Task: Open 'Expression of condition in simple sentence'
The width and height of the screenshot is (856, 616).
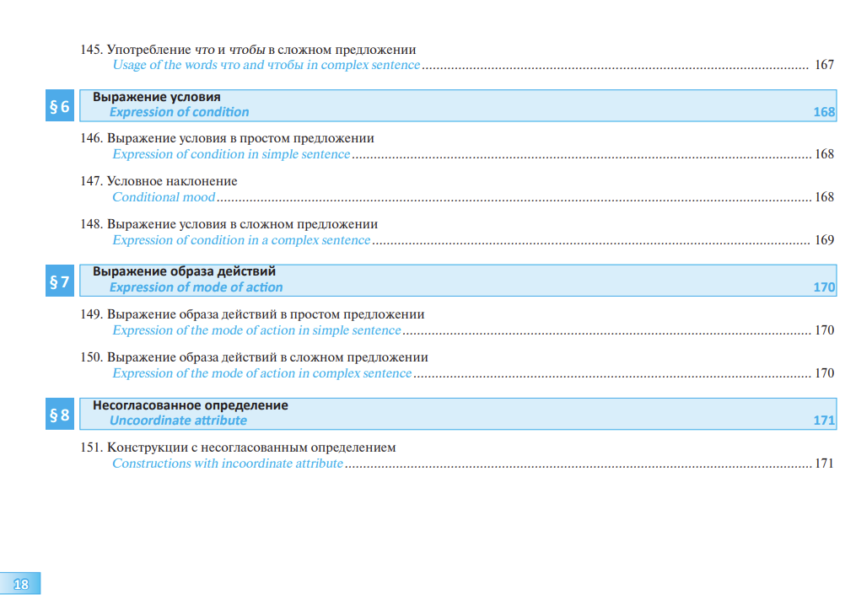Action: click(231, 154)
